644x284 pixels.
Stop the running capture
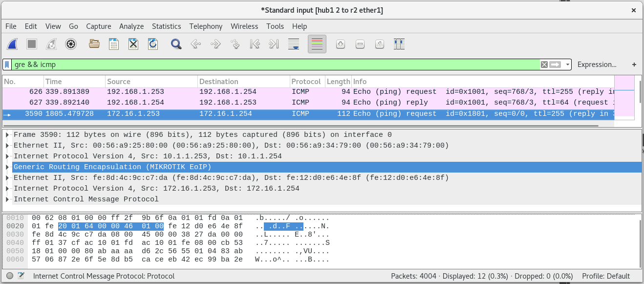pyautogui.click(x=32, y=44)
